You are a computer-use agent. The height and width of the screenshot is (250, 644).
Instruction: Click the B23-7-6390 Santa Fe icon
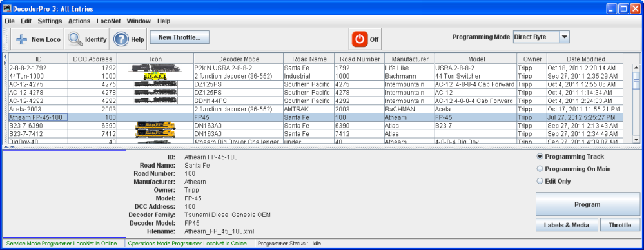(x=155, y=125)
